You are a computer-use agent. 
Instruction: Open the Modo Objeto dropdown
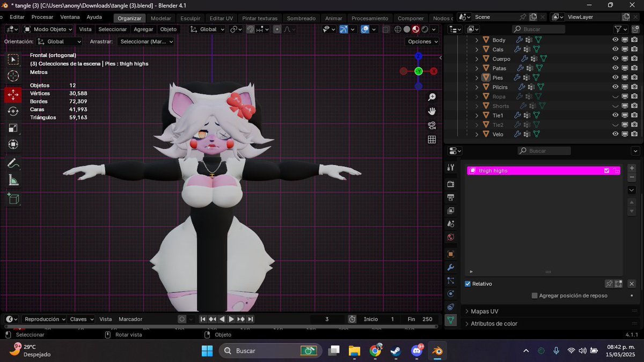point(48,29)
